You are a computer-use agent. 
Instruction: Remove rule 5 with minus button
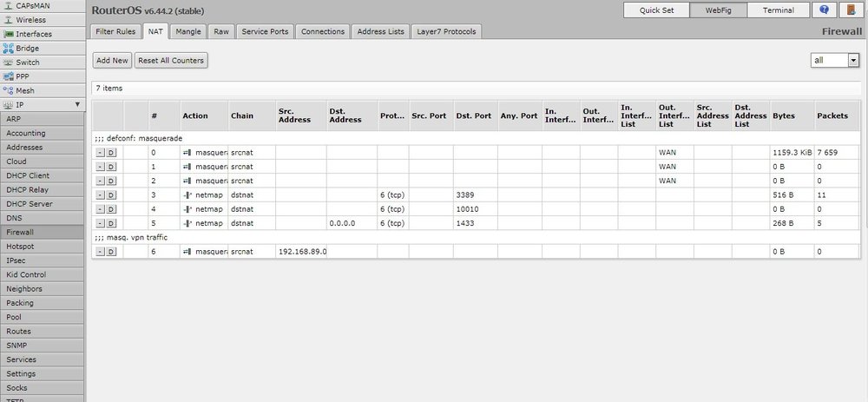[100, 223]
